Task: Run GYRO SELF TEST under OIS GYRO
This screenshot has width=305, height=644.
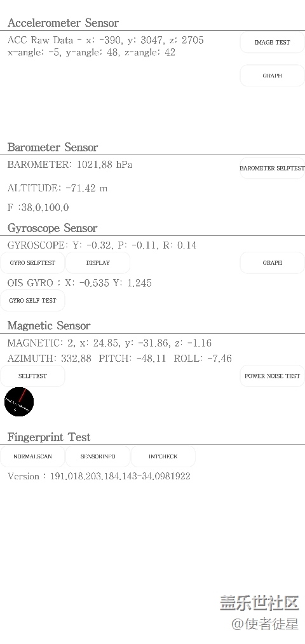Action: 32,300
